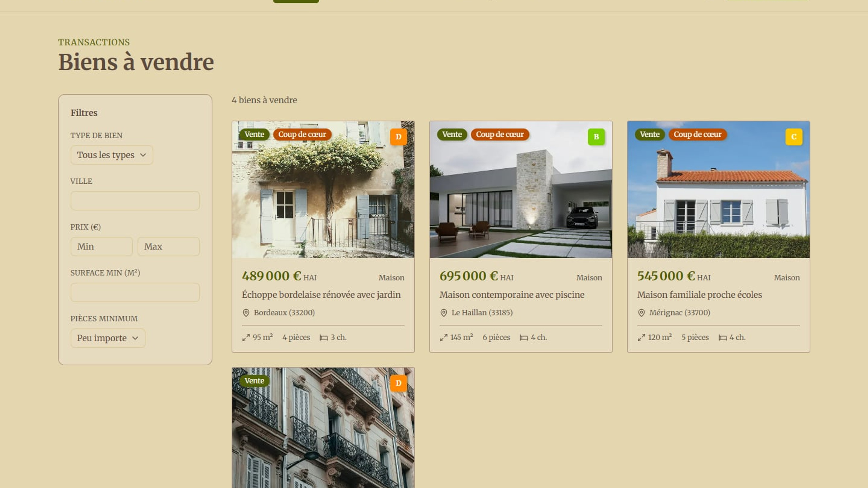The image size is (868, 488).
Task: Click the energy rating D badge on Échoppe card
Action: tap(398, 137)
